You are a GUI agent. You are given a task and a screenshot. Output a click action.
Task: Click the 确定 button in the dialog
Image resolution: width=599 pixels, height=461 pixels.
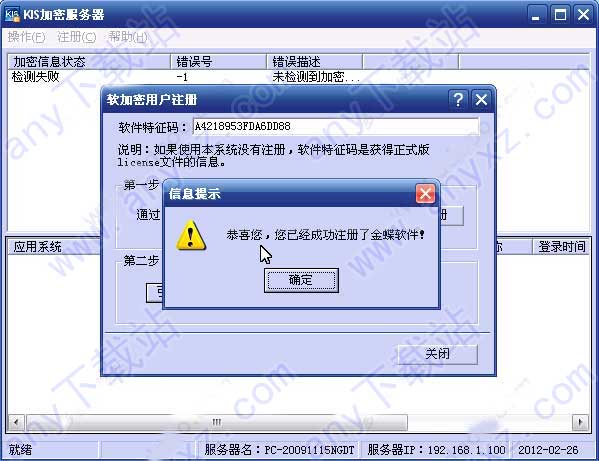point(301,280)
